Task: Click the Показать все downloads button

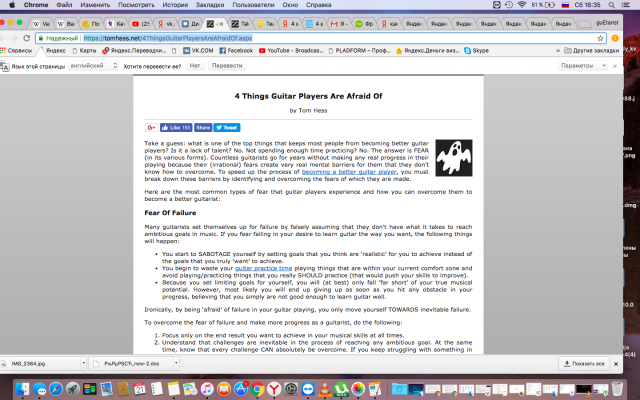Action: pyautogui.click(x=584, y=364)
